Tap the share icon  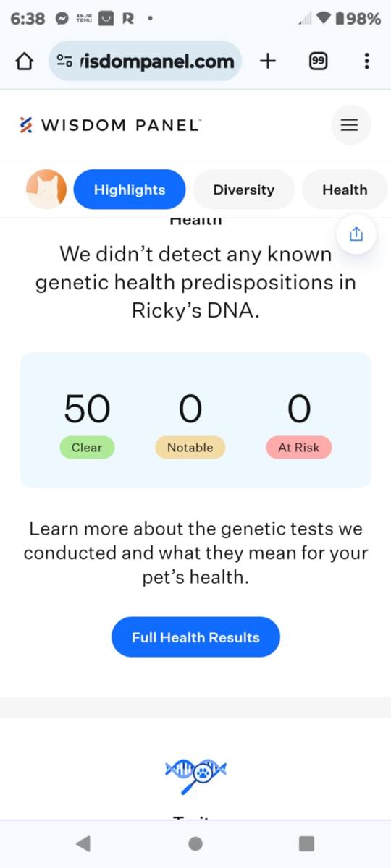[x=356, y=234]
